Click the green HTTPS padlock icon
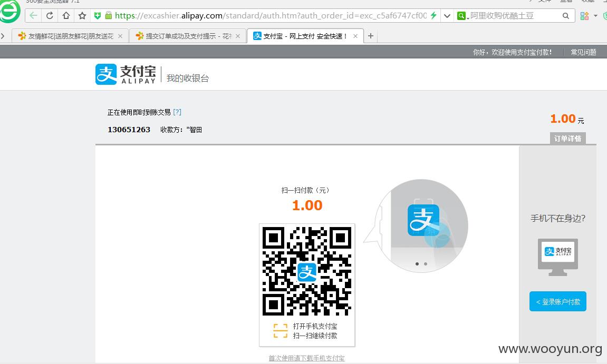 tap(109, 15)
